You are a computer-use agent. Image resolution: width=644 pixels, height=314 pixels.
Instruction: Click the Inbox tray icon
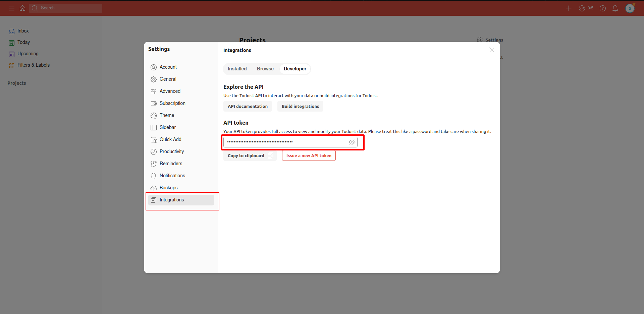click(12, 31)
